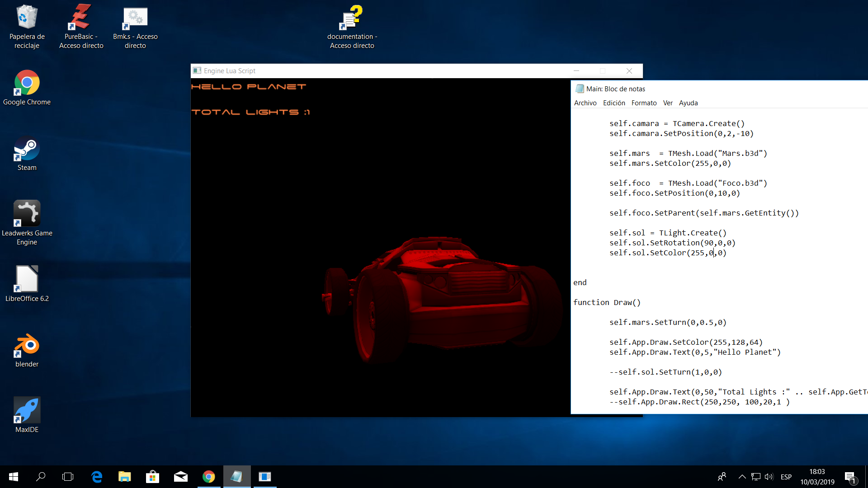
Task: Click the volume icon in the system tray
Action: click(769, 477)
